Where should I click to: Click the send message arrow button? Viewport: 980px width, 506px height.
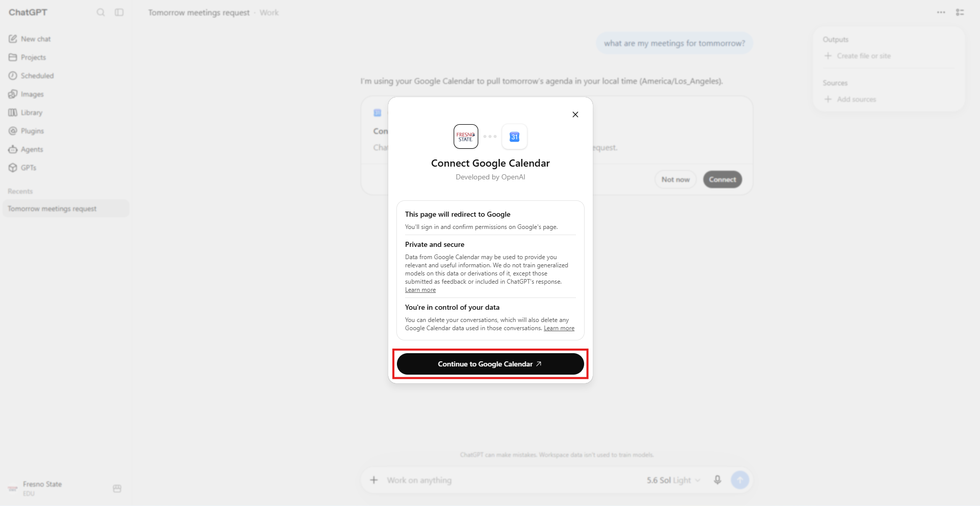(x=740, y=480)
